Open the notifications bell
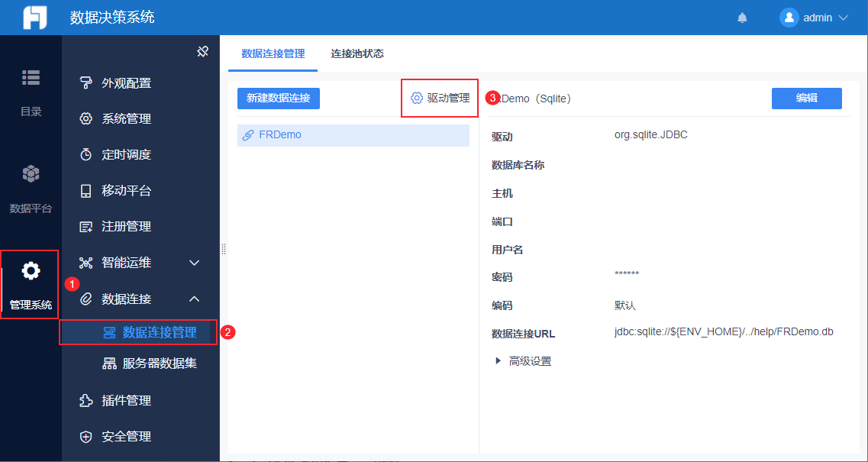Screen dimensions: 868x462 742,18
